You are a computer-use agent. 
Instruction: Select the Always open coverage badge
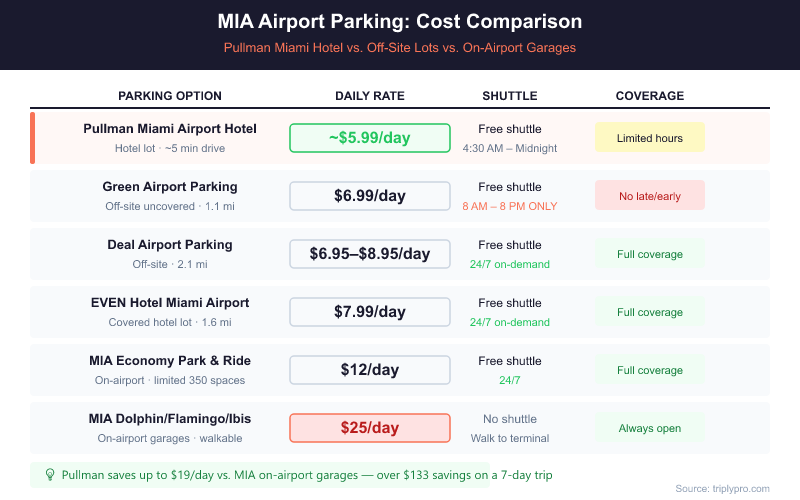pyautogui.click(x=650, y=428)
